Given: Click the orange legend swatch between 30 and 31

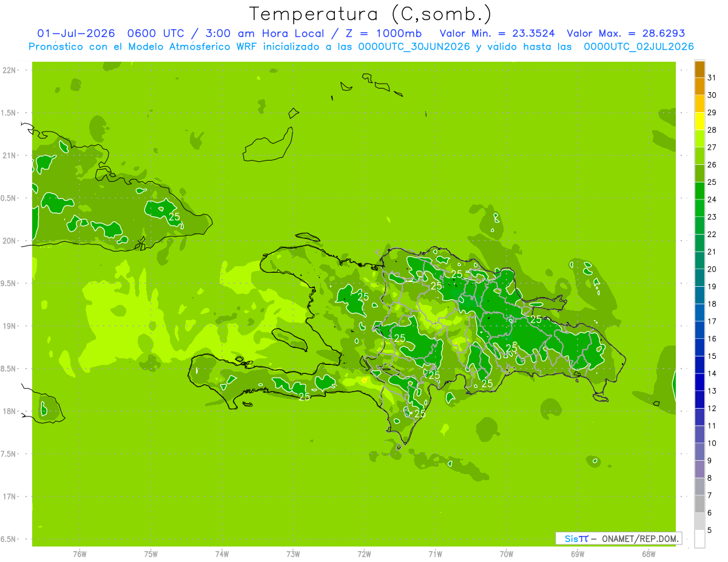Looking at the screenshot, I should pos(699,87).
